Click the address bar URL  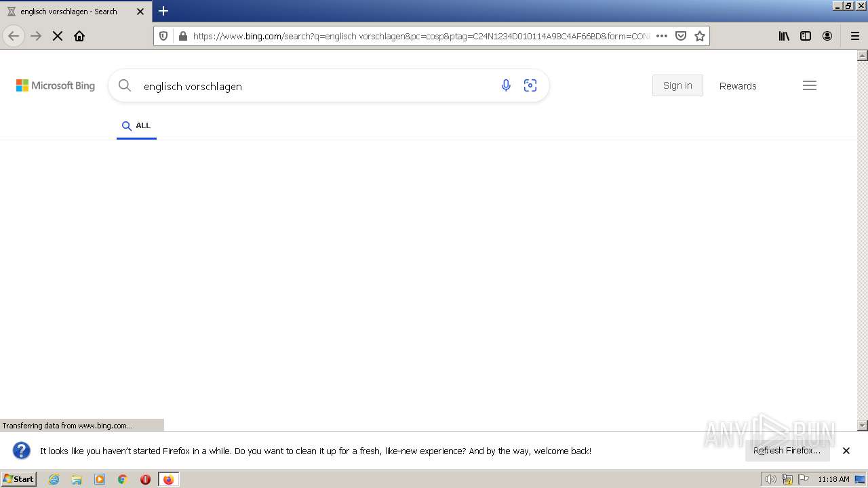pos(420,36)
